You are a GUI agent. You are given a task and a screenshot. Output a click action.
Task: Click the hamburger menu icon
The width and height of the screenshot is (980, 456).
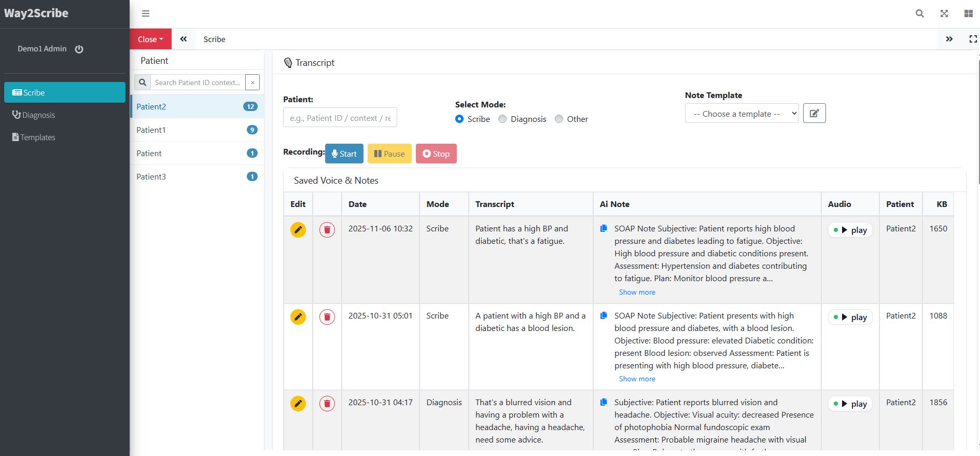[146, 13]
